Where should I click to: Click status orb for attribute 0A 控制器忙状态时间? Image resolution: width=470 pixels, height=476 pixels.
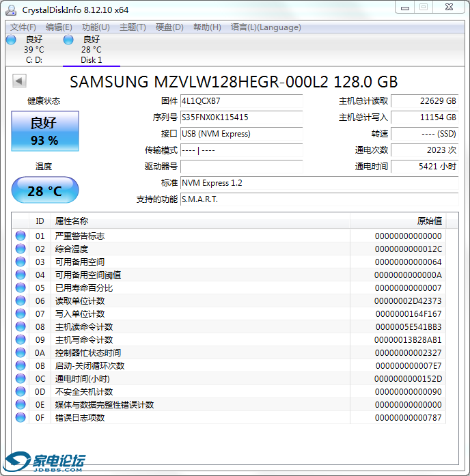coord(20,352)
